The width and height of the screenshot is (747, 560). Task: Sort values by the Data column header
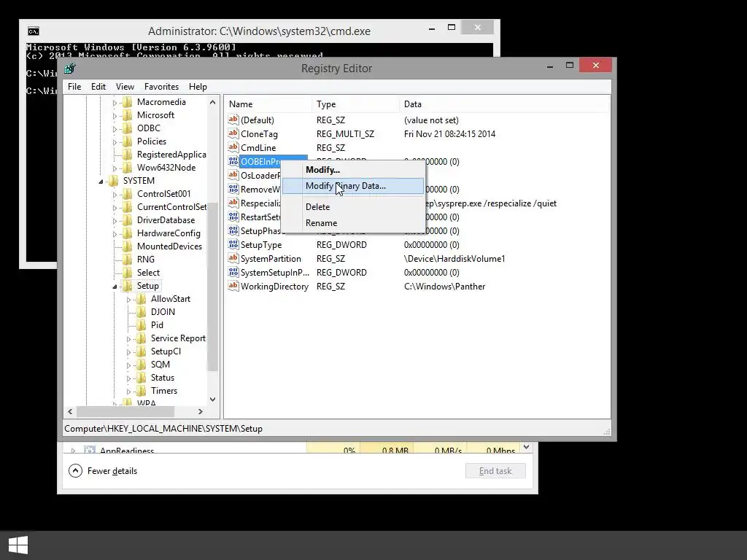[x=504, y=104]
